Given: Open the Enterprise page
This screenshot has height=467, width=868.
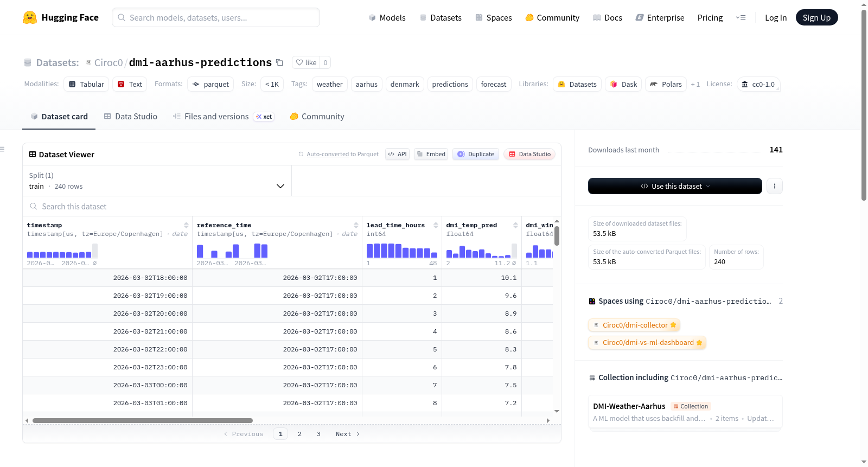Looking at the screenshot, I should click(660, 17).
